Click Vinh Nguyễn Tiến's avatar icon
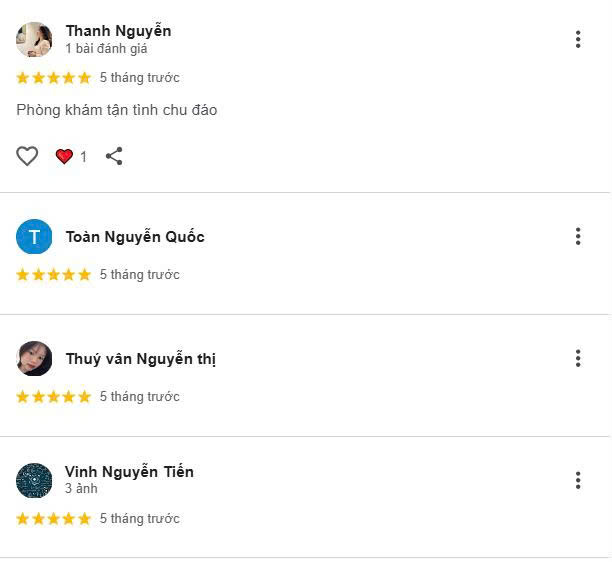The width and height of the screenshot is (612, 562). [34, 481]
